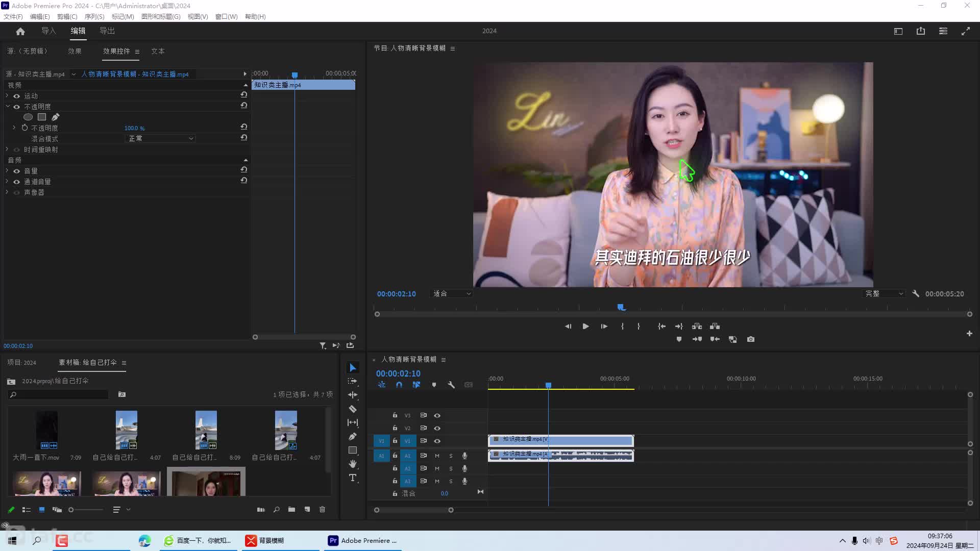Open the workspaces menu icon
980x551 pixels.
point(943,31)
